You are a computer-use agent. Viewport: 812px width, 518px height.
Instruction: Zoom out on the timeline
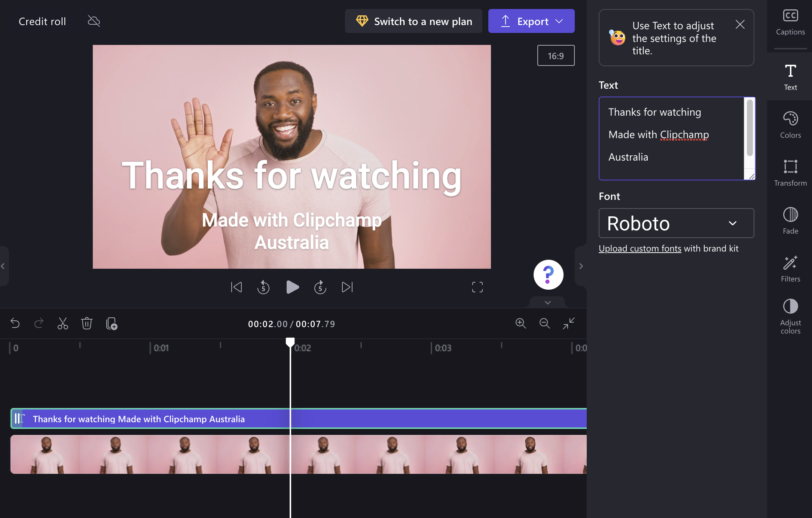coord(544,323)
